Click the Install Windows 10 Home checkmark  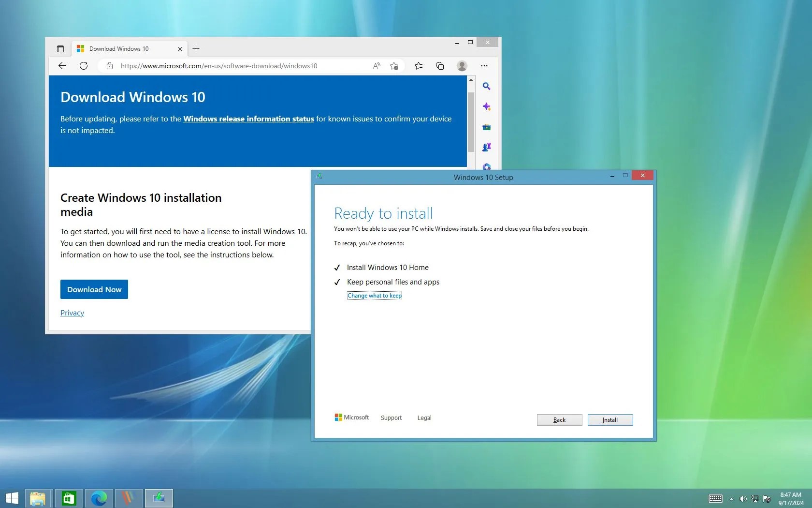(337, 267)
